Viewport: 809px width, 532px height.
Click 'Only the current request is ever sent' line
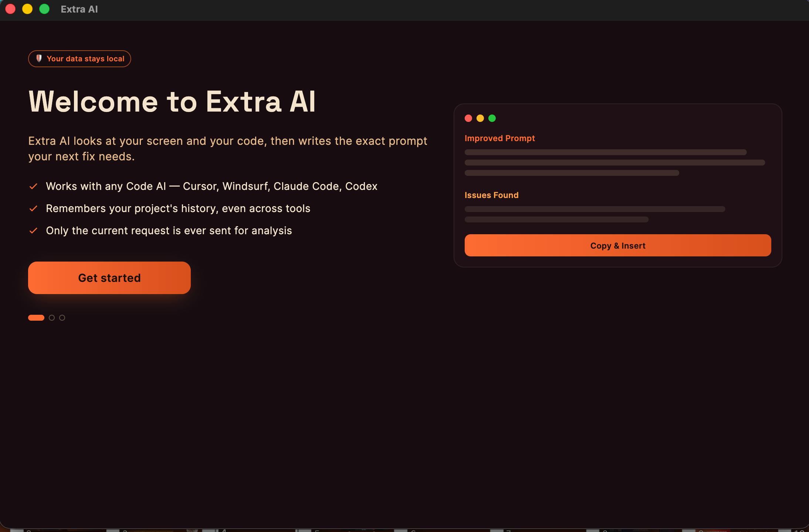tap(169, 231)
